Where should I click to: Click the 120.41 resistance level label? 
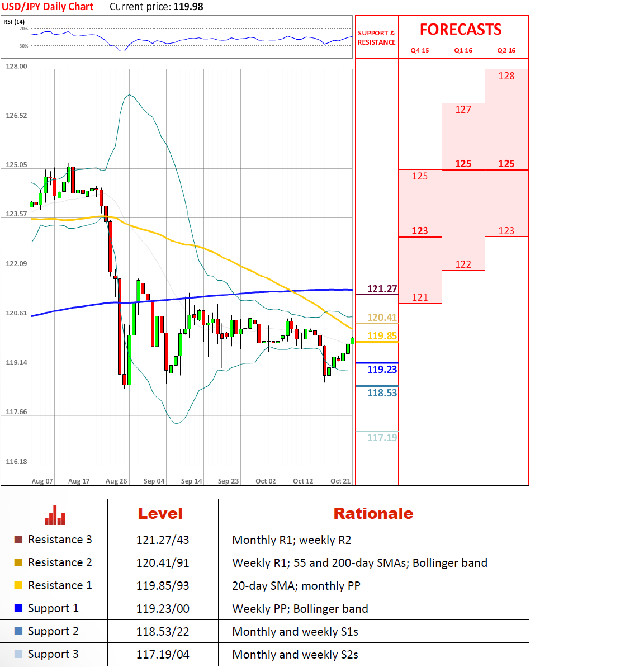(x=382, y=318)
